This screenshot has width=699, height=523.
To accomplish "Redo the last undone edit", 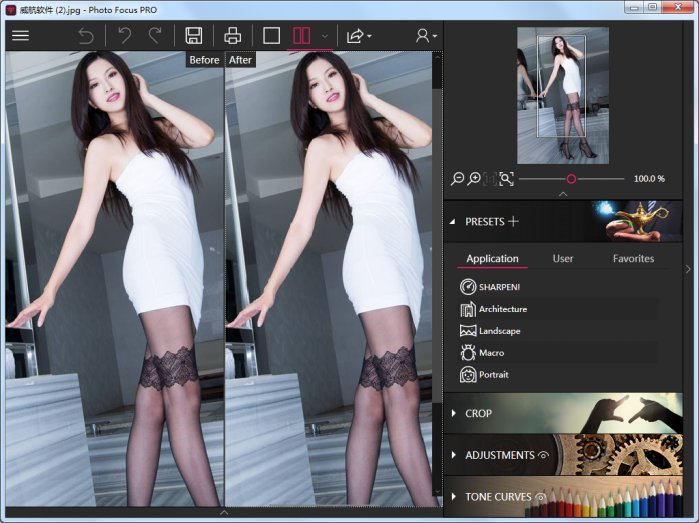I will coord(155,36).
